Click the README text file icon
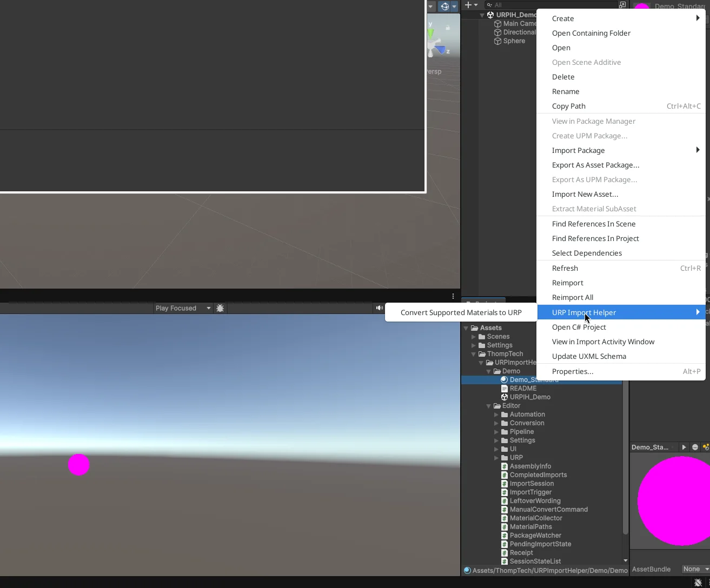Viewport: 710px width, 588px height. pos(505,389)
